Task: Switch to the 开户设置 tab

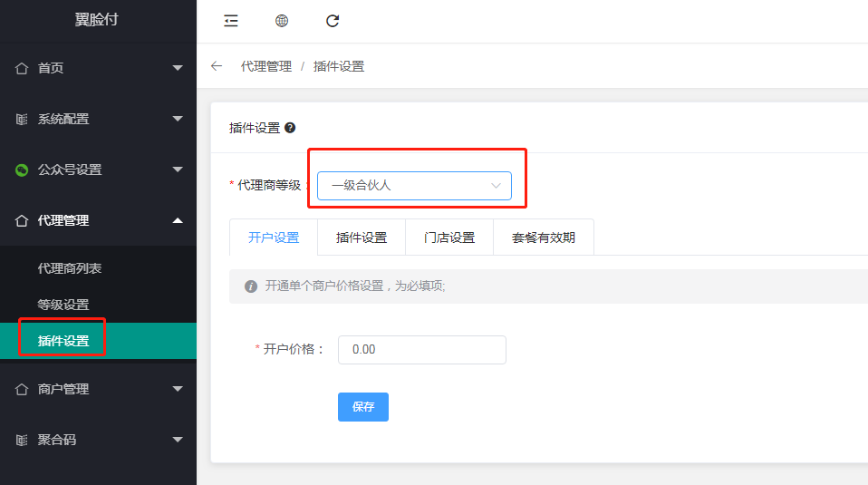Action: 274,238
